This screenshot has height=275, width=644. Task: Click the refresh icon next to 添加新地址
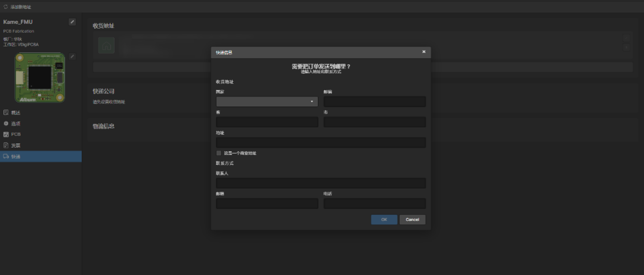6,7
